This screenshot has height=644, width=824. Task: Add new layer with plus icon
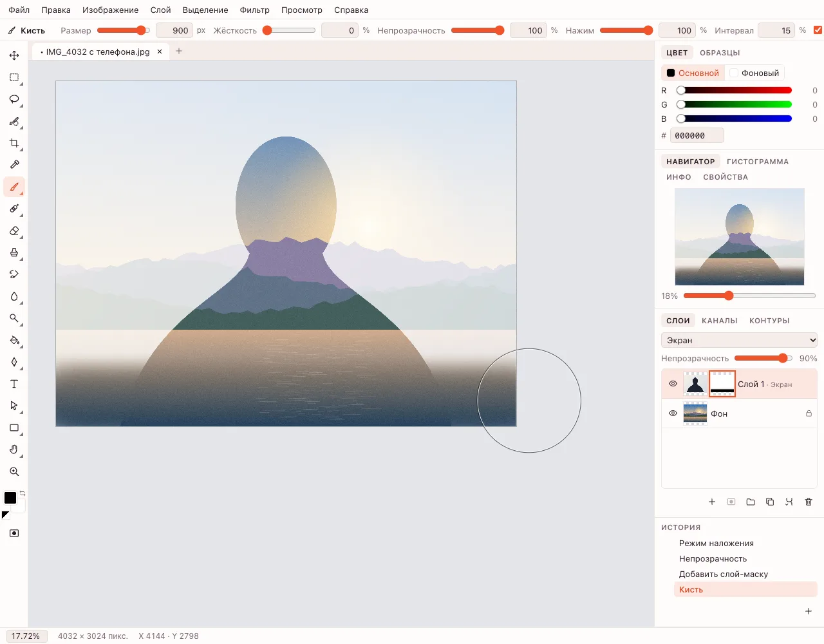tap(712, 502)
